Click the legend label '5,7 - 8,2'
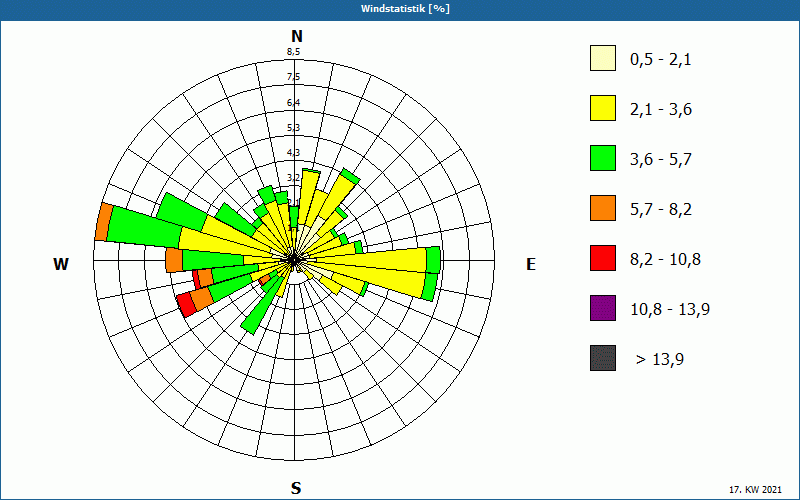Screen dimensions: 800x500 [661, 210]
